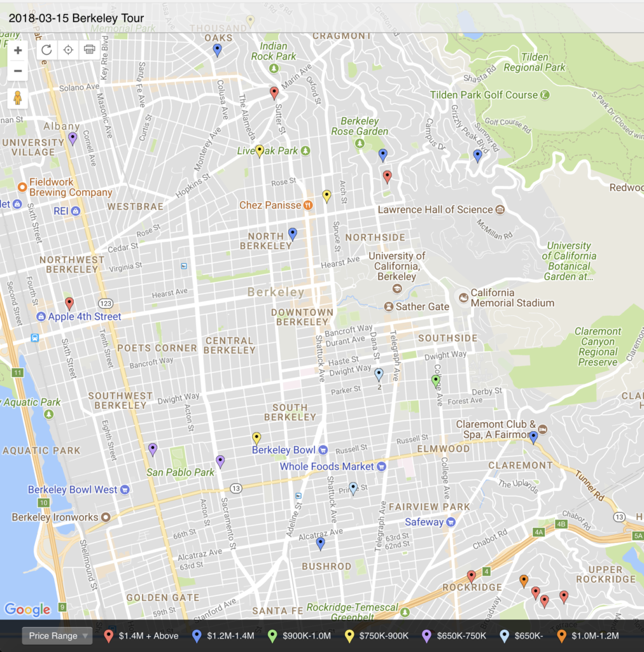
Task: Open Berkeley Rose Garden park icon
Action: coord(360,144)
